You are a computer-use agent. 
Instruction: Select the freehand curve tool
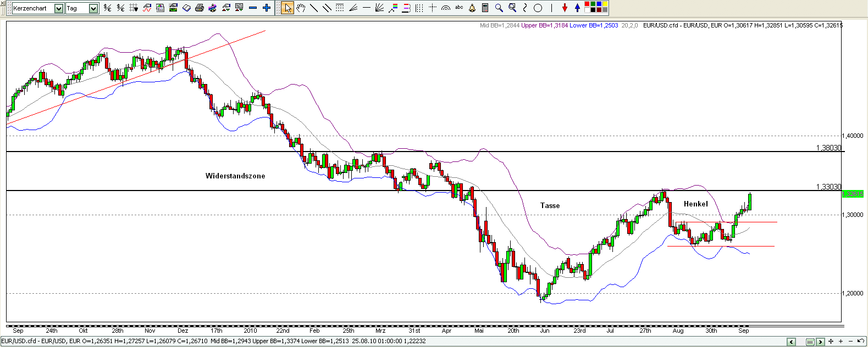tap(525, 8)
